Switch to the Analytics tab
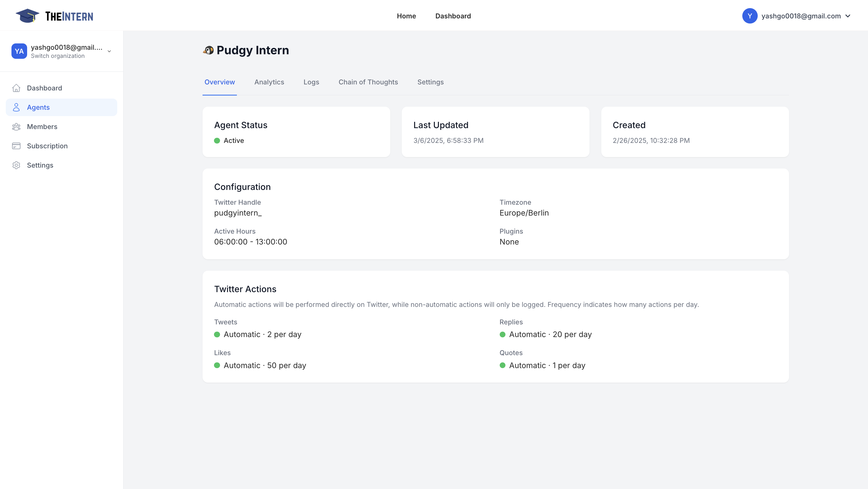Image resolution: width=868 pixels, height=489 pixels. click(269, 82)
